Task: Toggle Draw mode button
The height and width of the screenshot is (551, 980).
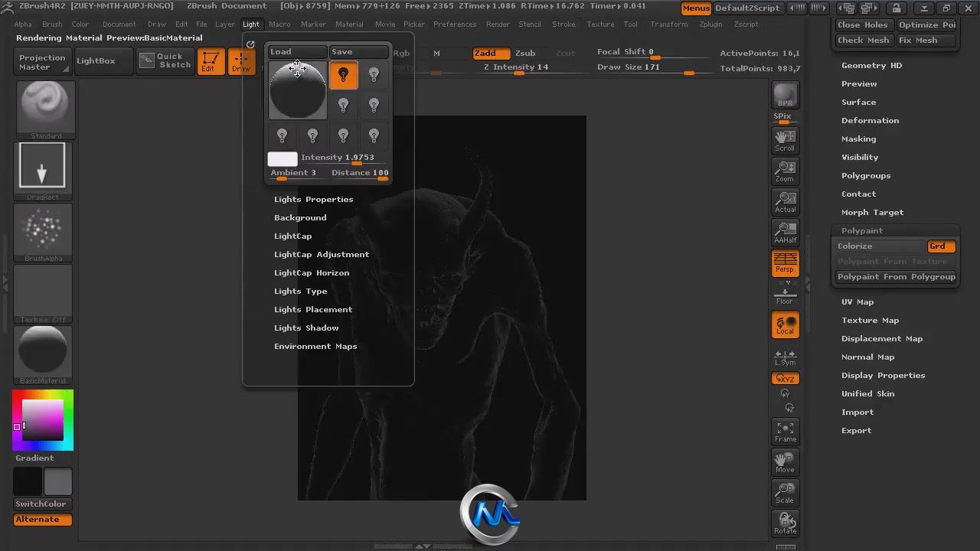Action: [240, 61]
